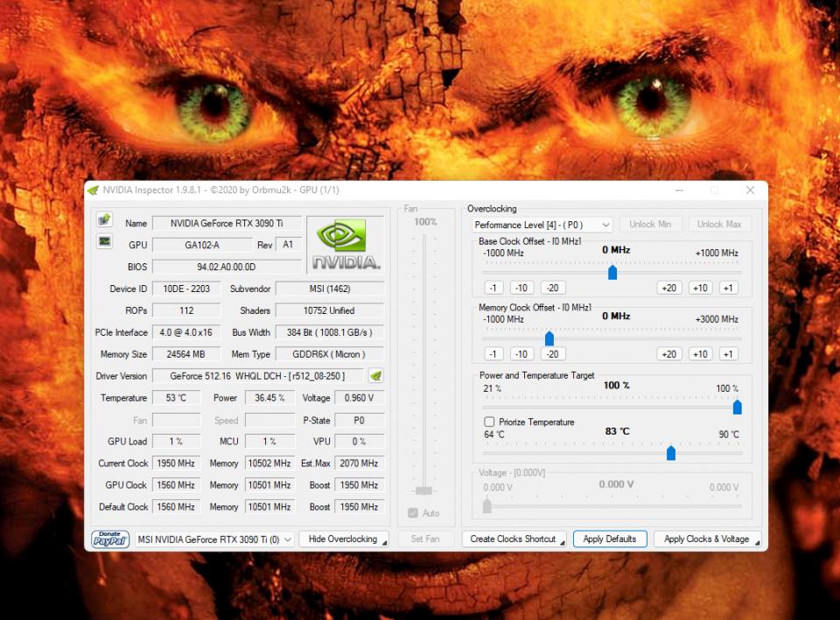Viewport: 840px width, 620px height.
Task: Click the BIOS field 94.02.A0.00.0D
Action: coord(227,267)
